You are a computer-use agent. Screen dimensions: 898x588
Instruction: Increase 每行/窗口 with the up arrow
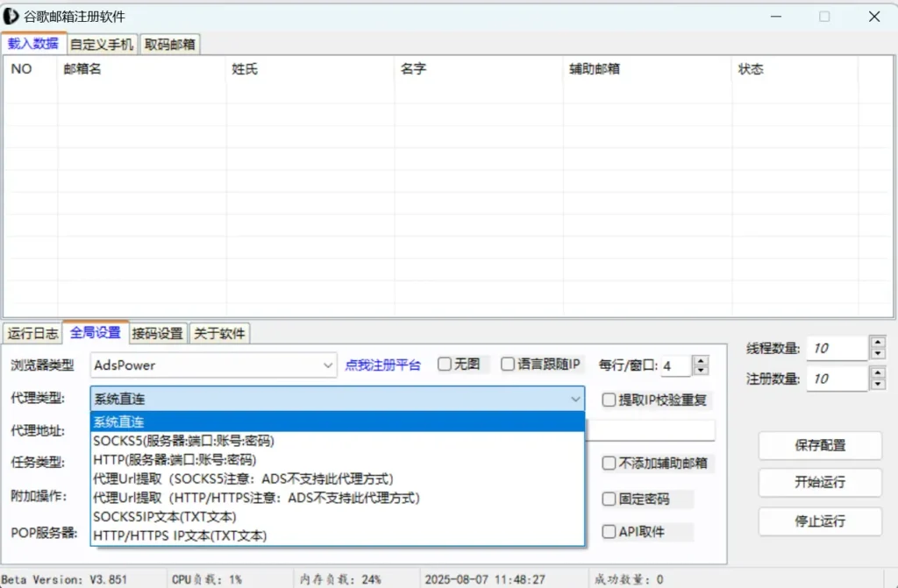point(701,360)
